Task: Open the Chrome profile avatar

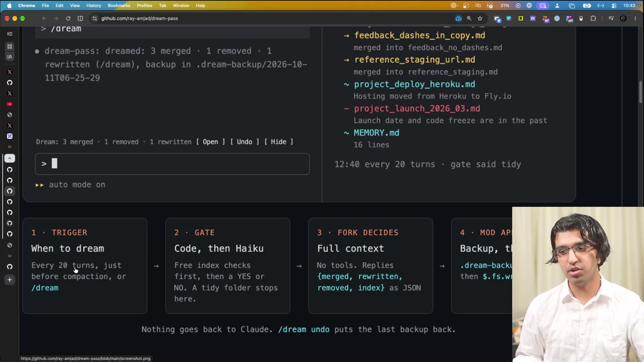Action: pos(623,19)
